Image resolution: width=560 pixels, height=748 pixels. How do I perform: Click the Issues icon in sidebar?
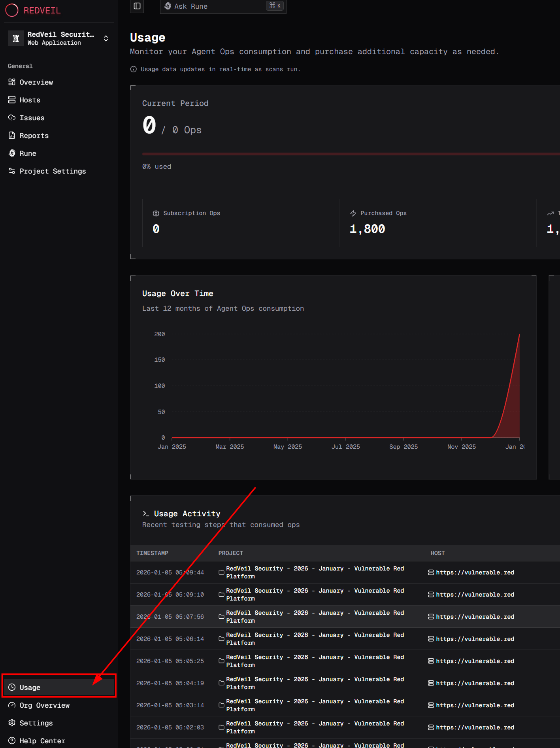click(12, 117)
